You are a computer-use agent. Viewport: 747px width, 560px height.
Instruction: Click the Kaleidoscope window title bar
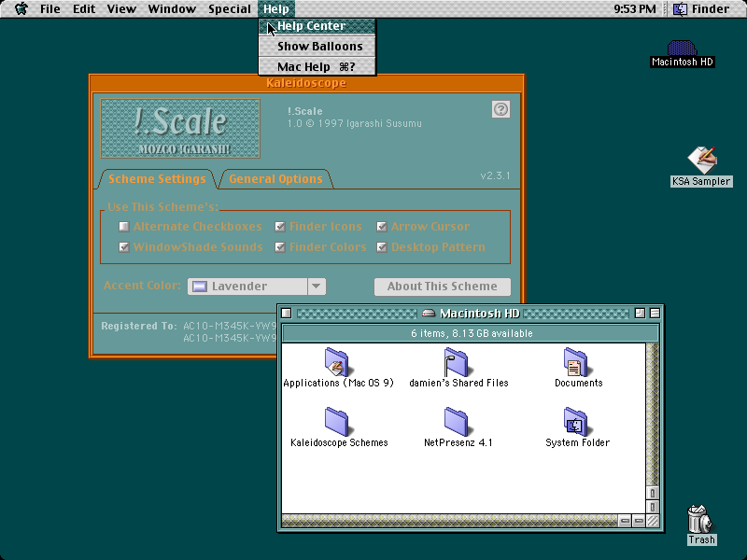(x=307, y=83)
